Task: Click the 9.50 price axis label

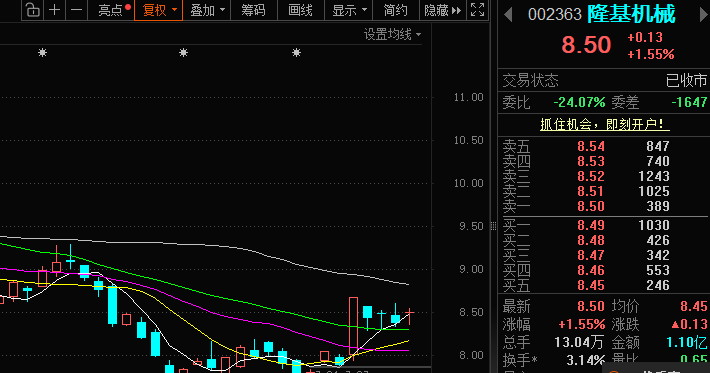Action: (x=471, y=226)
